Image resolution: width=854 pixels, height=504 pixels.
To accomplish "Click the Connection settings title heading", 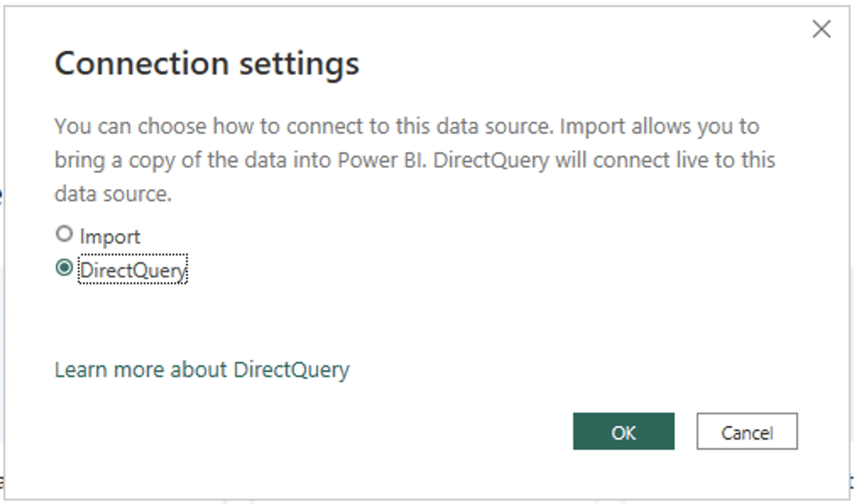I will pyautogui.click(x=207, y=65).
